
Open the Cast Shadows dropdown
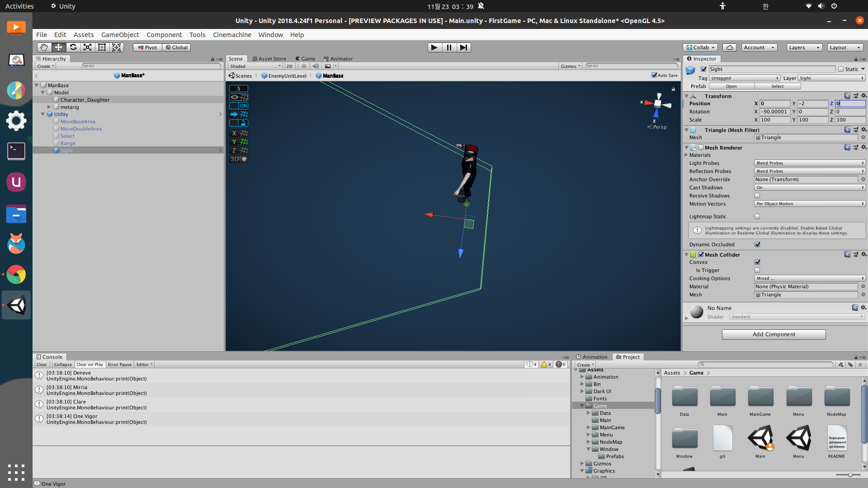tap(809, 188)
